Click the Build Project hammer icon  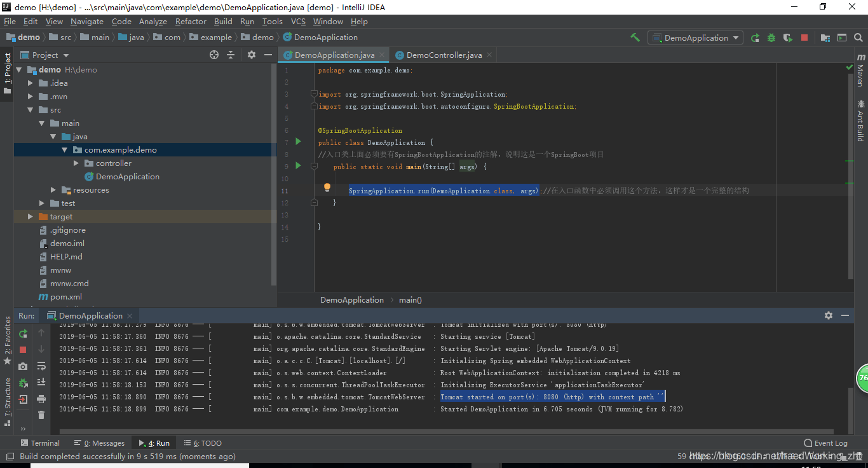[x=635, y=38]
